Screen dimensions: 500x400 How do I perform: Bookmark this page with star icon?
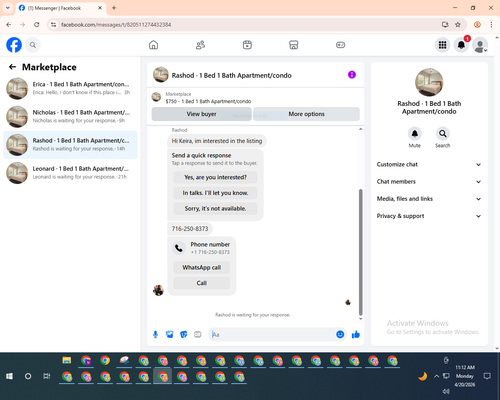(458, 25)
